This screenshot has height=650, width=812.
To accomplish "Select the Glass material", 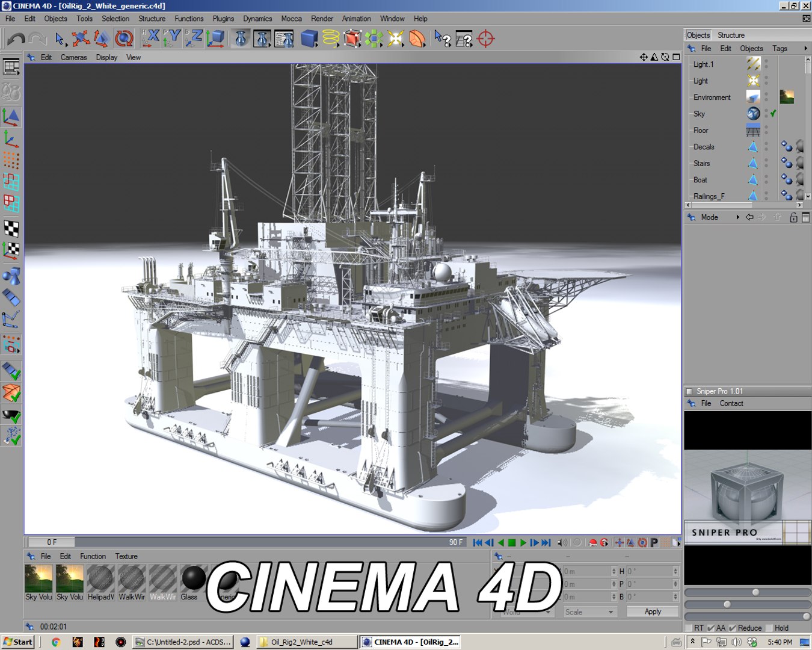I will [x=194, y=583].
